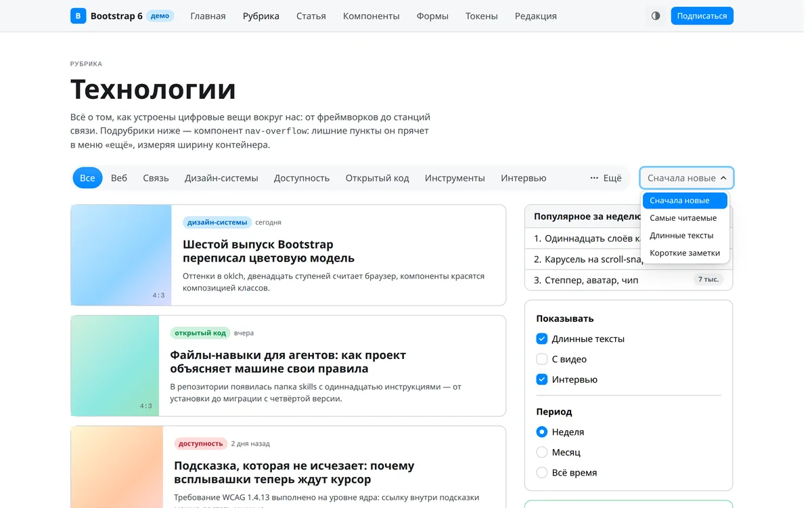Toggle the dark/light theme icon
The height and width of the screenshot is (508, 812).
655,16
